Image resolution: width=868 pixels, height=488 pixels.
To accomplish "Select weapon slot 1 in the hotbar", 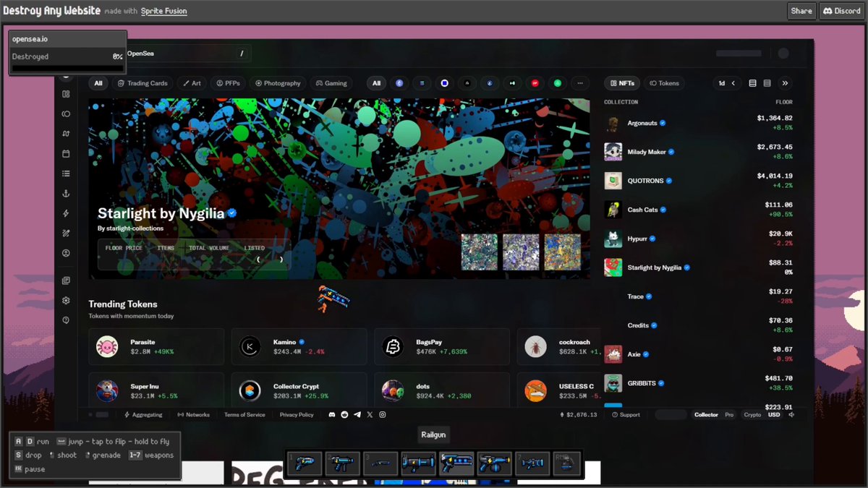I will click(304, 463).
